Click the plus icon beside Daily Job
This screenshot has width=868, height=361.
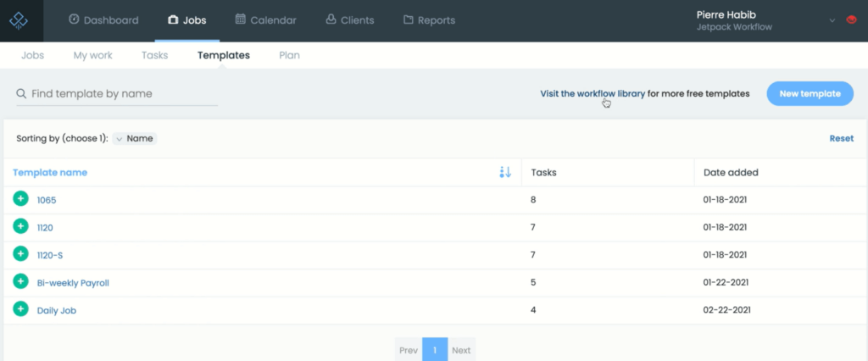[21, 309]
